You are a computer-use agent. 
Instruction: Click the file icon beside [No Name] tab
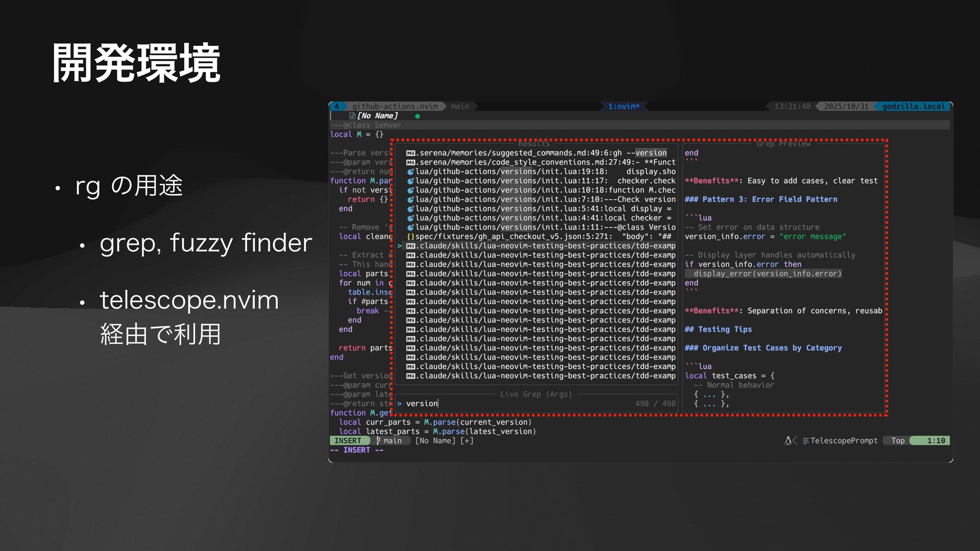(352, 116)
